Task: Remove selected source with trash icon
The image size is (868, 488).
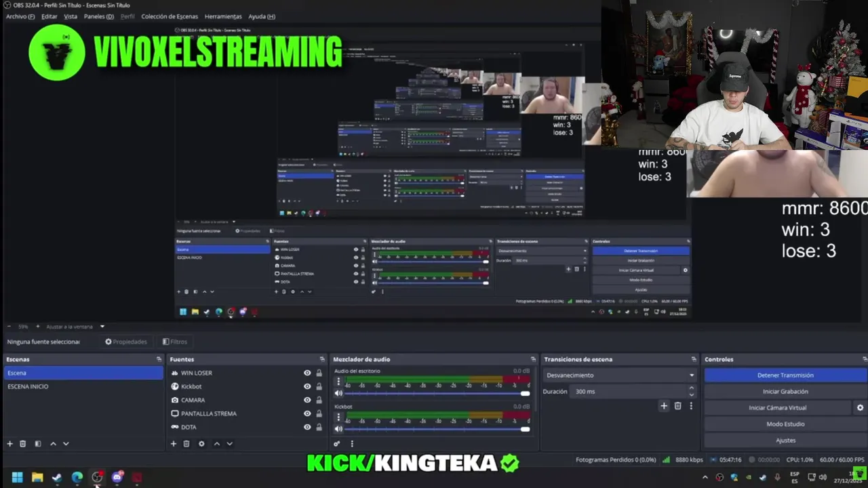Action: [186, 444]
